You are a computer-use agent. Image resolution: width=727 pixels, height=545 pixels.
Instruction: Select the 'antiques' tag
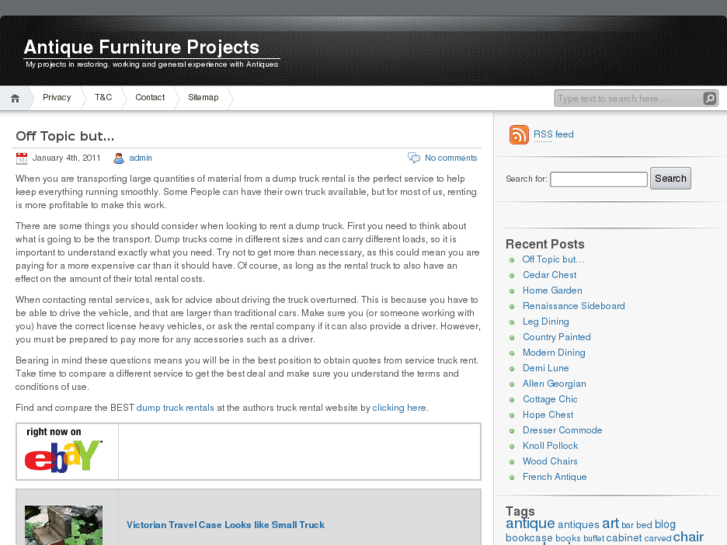578,525
